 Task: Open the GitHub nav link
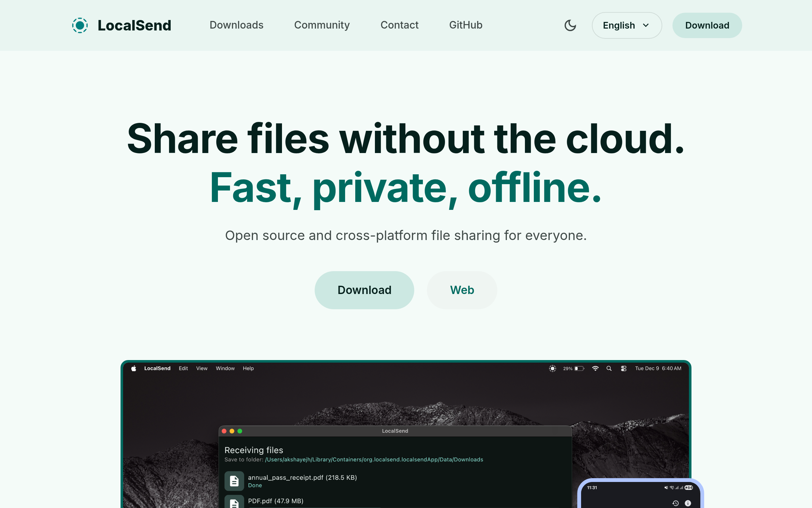(x=466, y=25)
